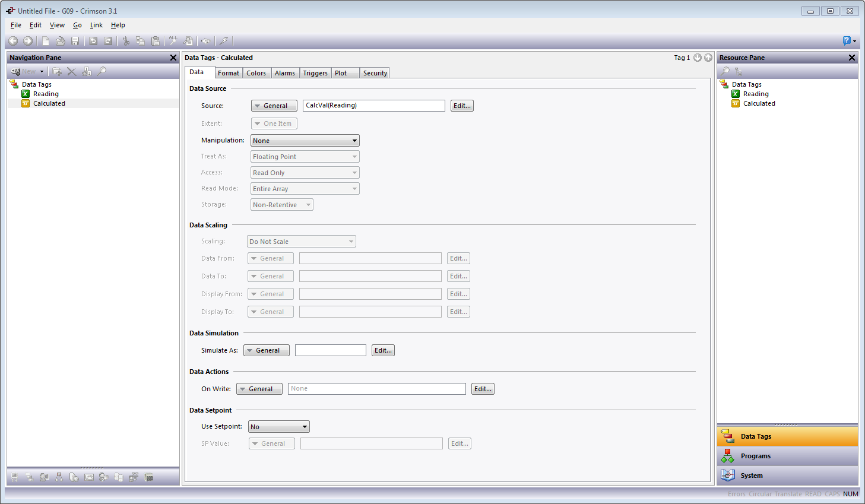The width and height of the screenshot is (865, 504).
Task: Click Edit button next to On Write
Action: tap(483, 389)
